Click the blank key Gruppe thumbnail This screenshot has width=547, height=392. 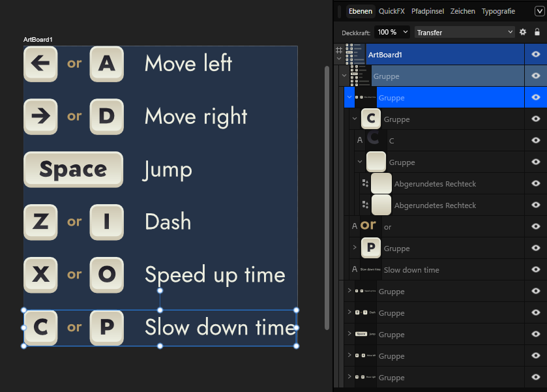pyautogui.click(x=376, y=162)
